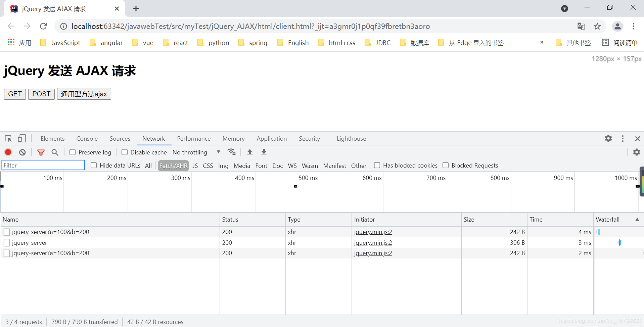The width and height of the screenshot is (644, 327).
Task: Switch to the Console tab
Action: 87,138
